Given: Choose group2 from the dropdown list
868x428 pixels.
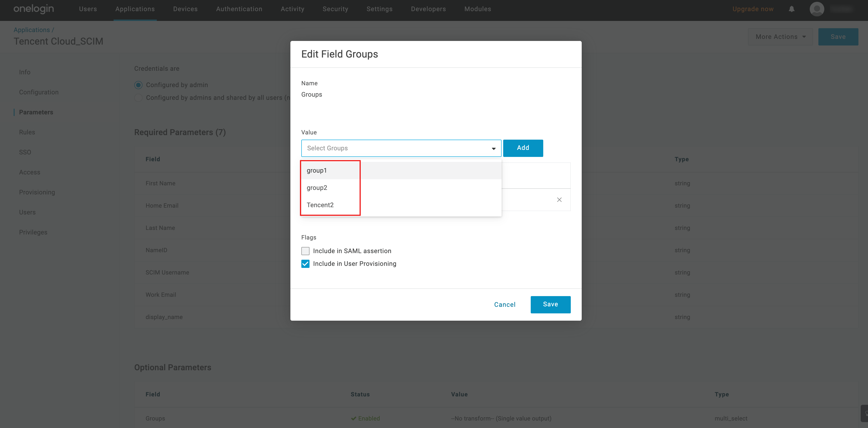Looking at the screenshot, I should (x=317, y=188).
